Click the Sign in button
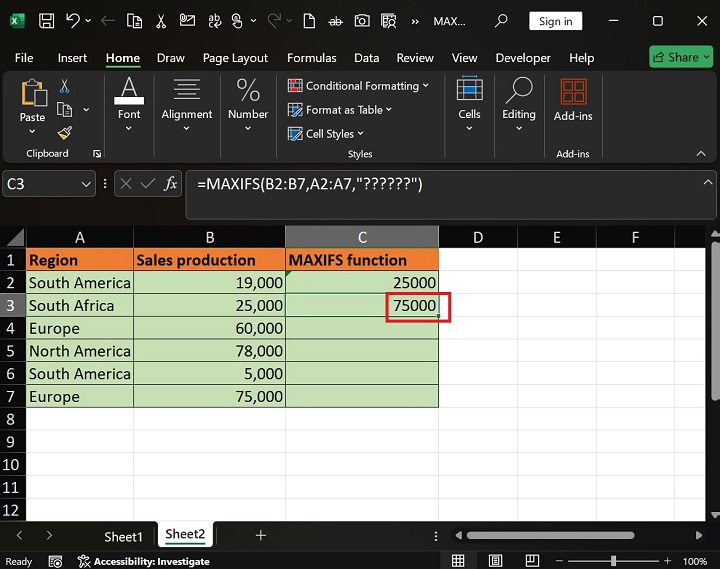 (555, 21)
